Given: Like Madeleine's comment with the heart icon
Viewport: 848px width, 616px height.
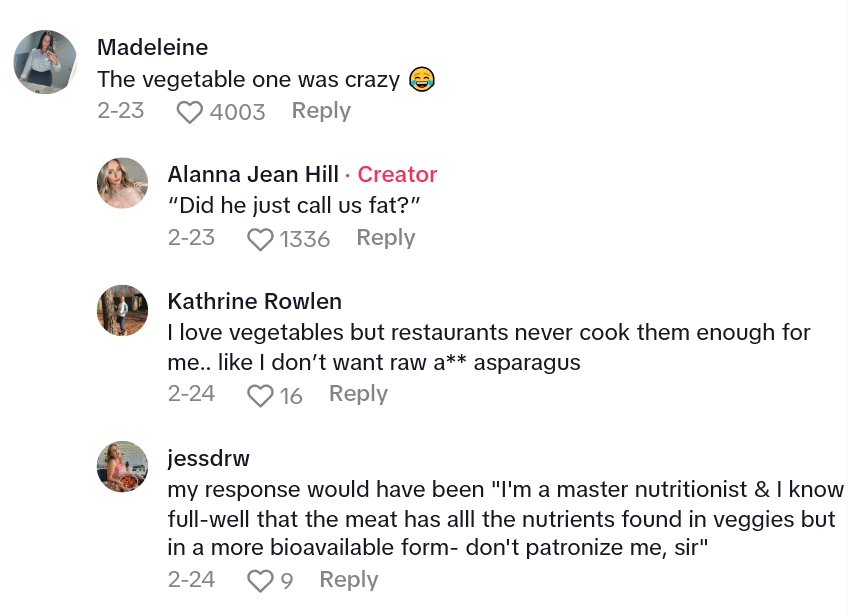Looking at the screenshot, I should [x=189, y=112].
